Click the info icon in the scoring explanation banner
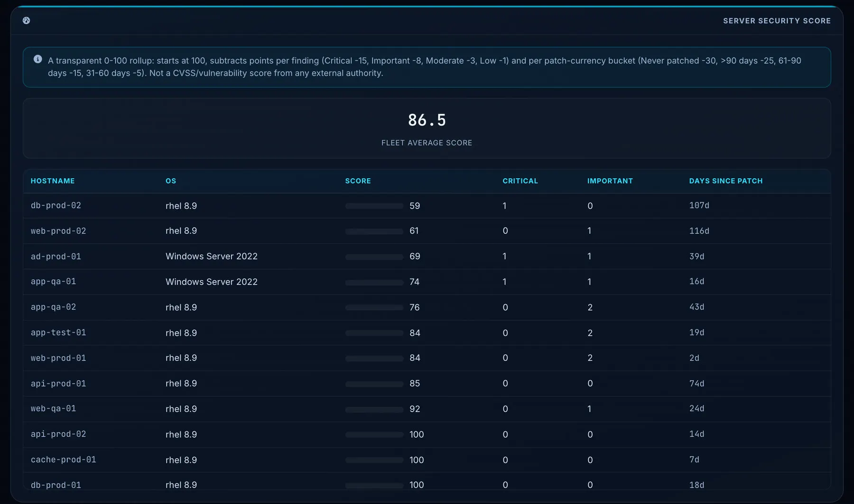This screenshot has height=504, width=854. click(x=38, y=59)
